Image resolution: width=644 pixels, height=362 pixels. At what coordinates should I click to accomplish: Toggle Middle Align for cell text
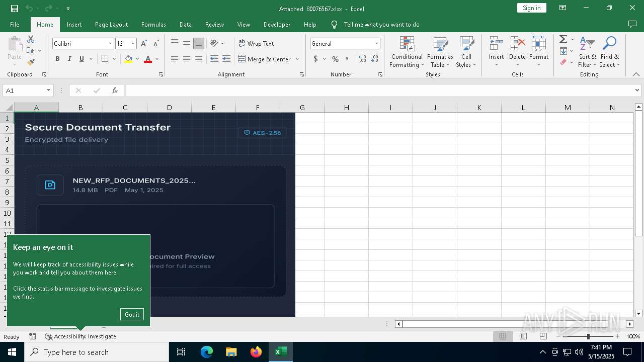click(x=187, y=43)
